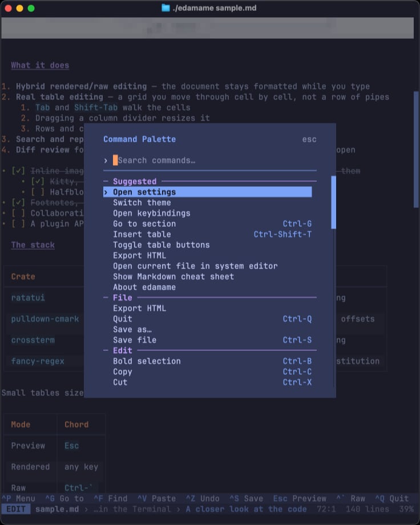Click the Esc chord cell

(71, 446)
